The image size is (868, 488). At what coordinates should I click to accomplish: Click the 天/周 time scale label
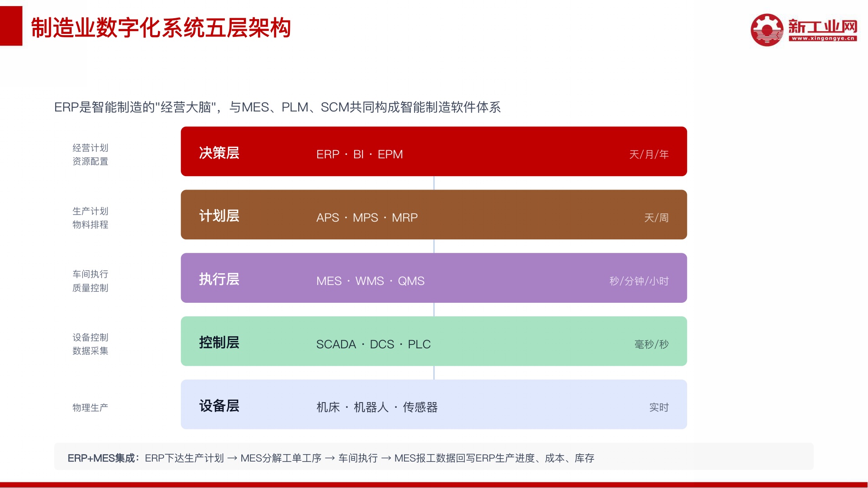[656, 218]
